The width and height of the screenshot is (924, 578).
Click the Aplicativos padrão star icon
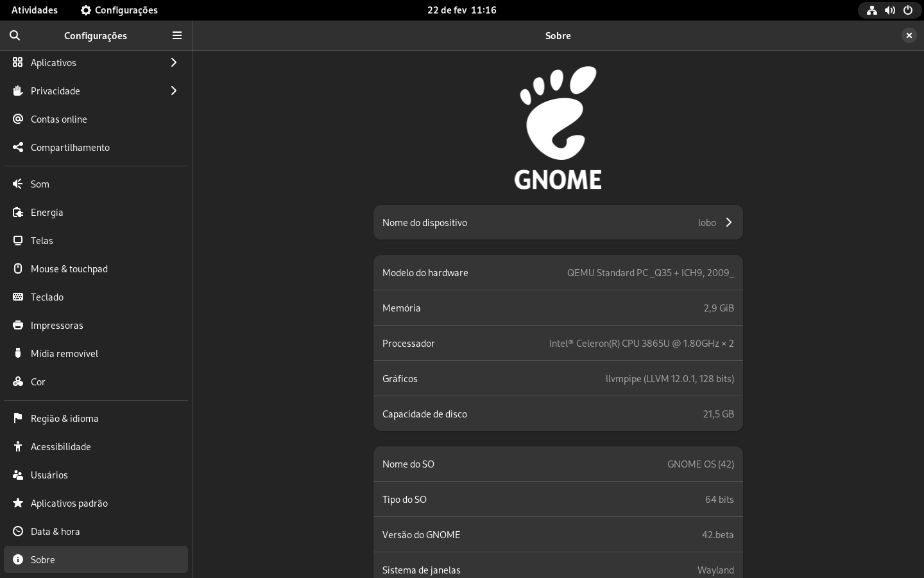pyautogui.click(x=18, y=503)
